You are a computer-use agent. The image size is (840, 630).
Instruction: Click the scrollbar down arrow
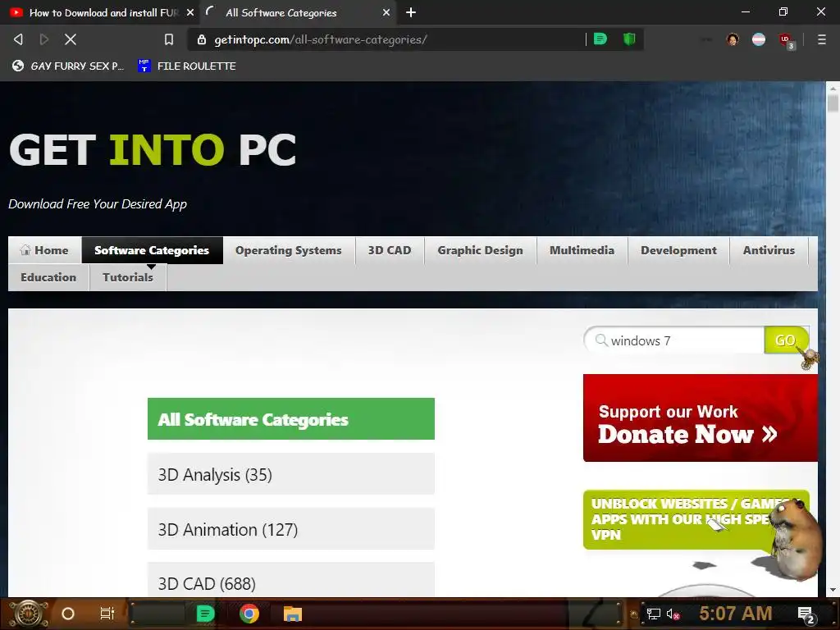click(x=833, y=590)
